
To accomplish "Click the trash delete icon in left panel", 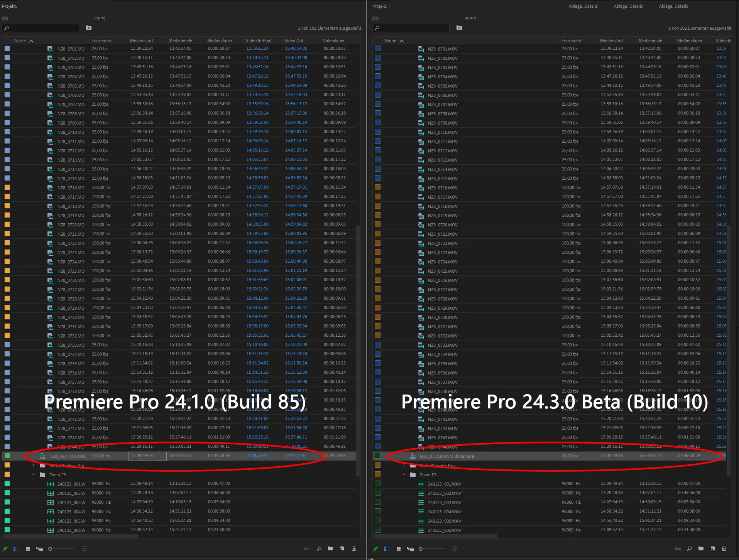I will (x=353, y=548).
